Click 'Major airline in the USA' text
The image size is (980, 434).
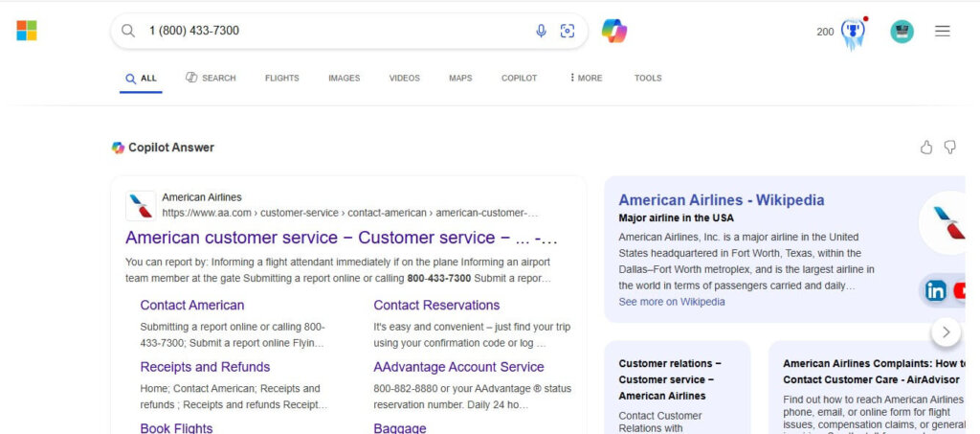coord(677,218)
